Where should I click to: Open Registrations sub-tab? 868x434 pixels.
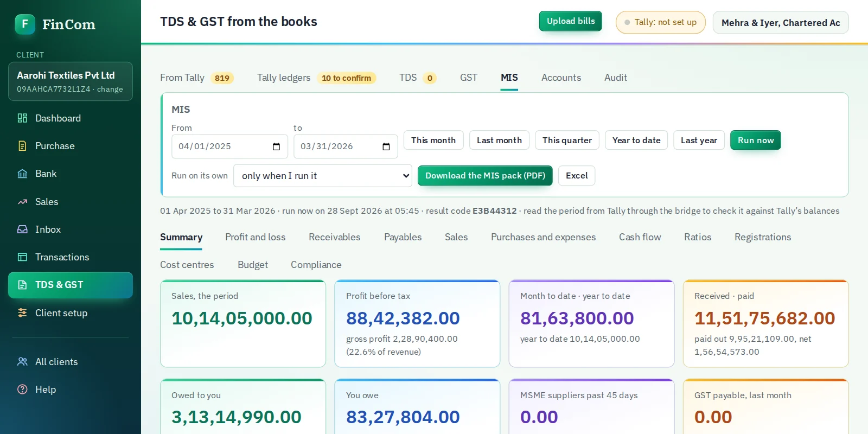[x=763, y=237]
